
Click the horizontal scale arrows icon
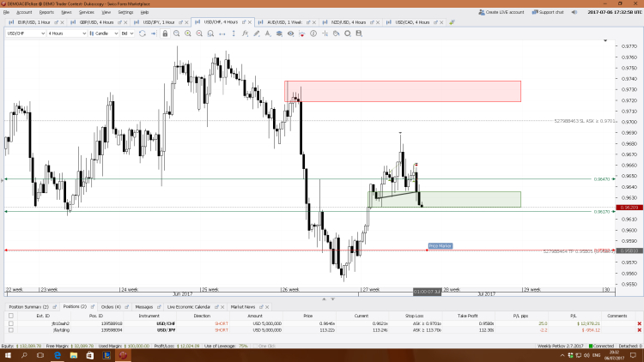pyautogui.click(x=222, y=33)
